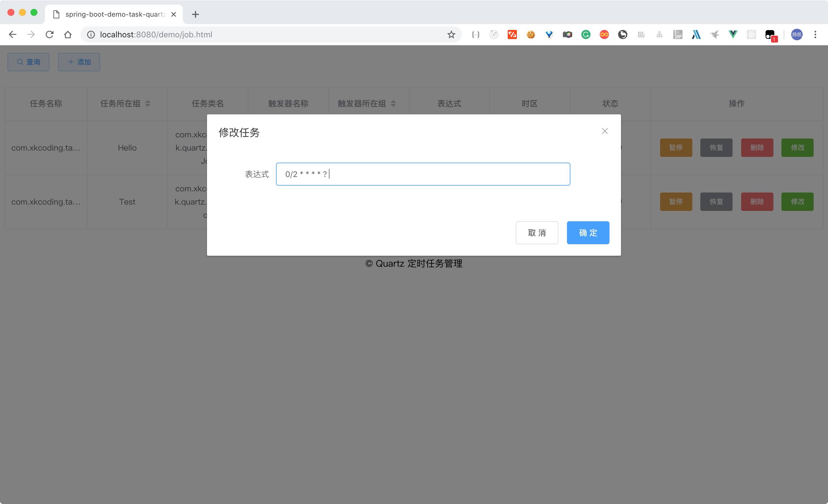
Task: Bookmark page with star icon
Action: [x=451, y=34]
